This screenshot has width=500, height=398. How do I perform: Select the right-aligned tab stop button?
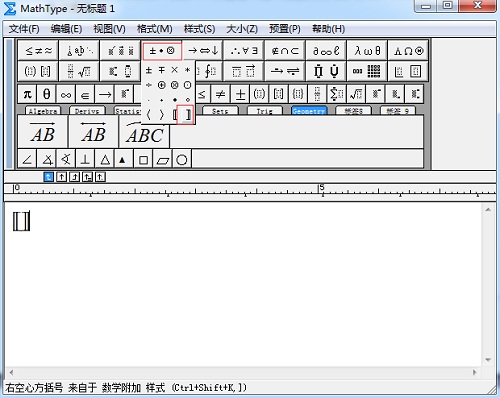point(74,177)
